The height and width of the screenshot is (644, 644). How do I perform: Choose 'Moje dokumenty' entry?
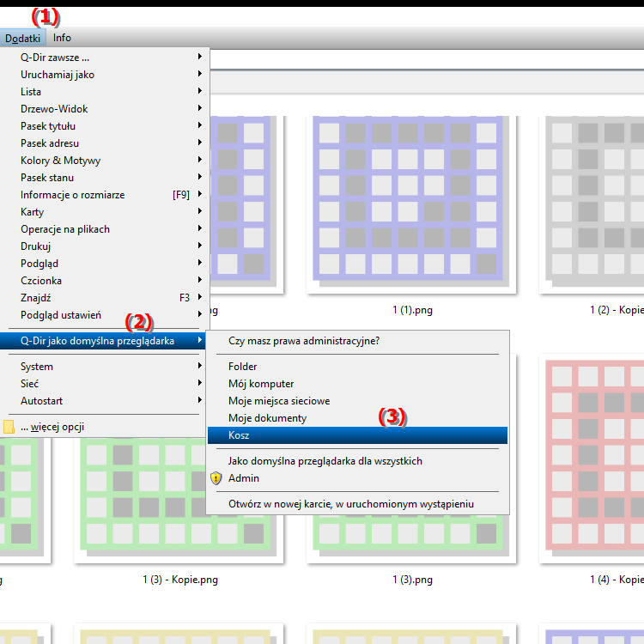[x=357, y=418]
